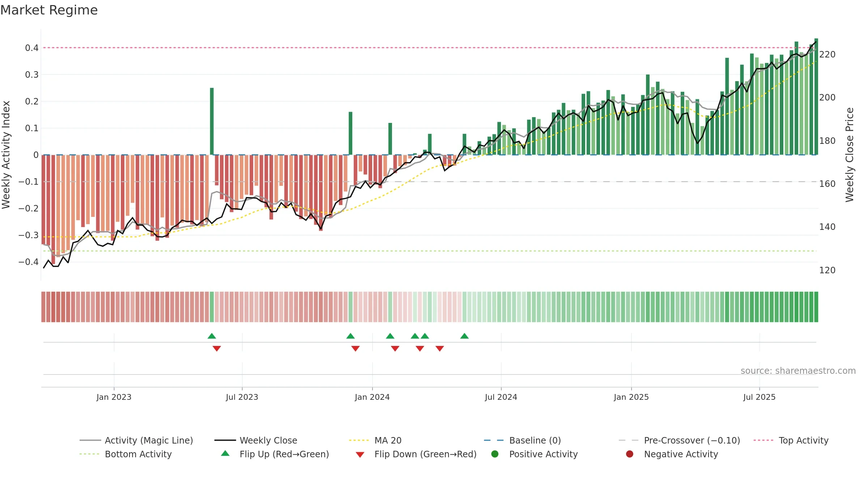868x488 pixels.
Task: Click the Weekly Activity Index axis label
Action: [x=6, y=155]
